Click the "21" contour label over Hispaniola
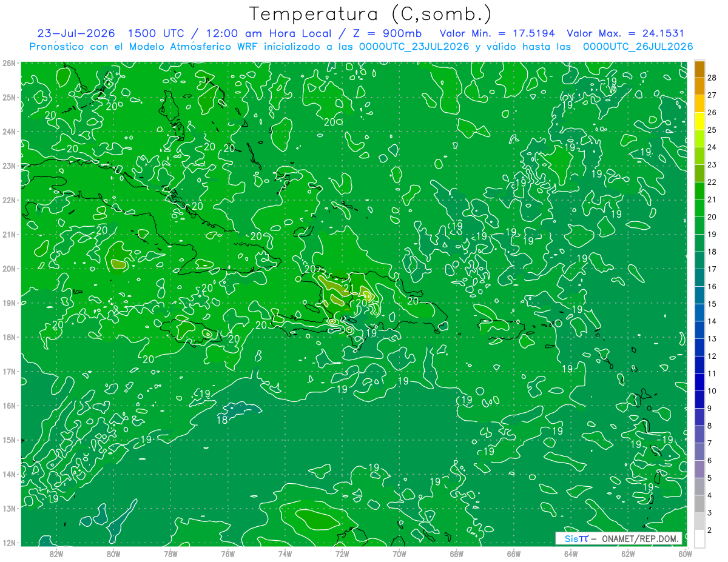 (348, 288)
